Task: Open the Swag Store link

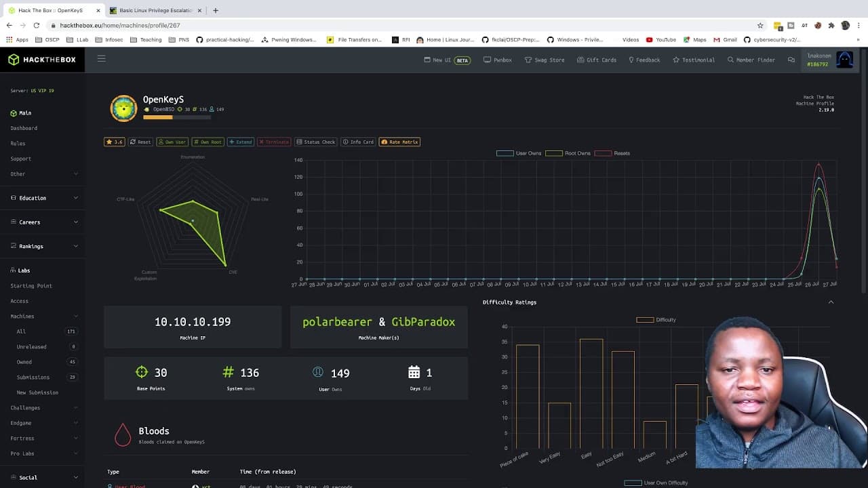Action: (545, 60)
